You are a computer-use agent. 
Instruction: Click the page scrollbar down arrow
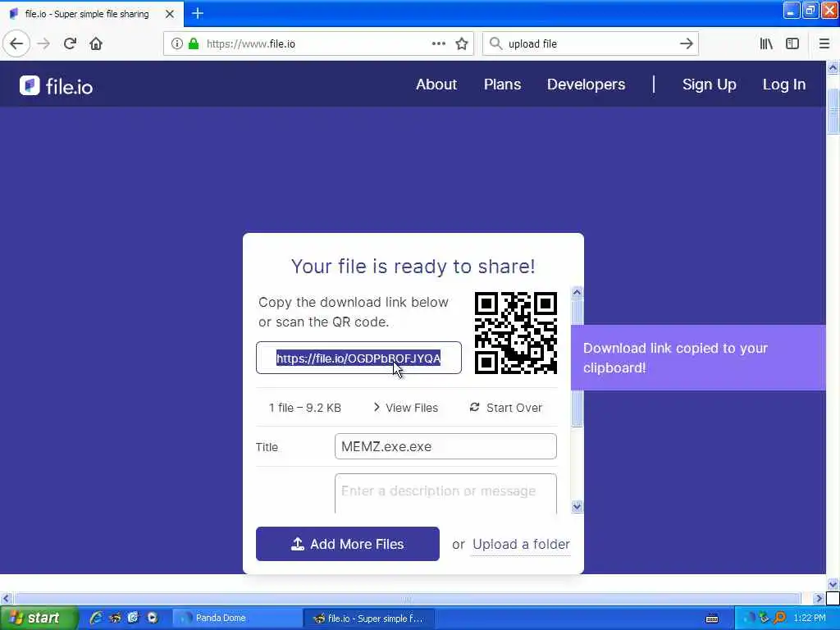(833, 584)
